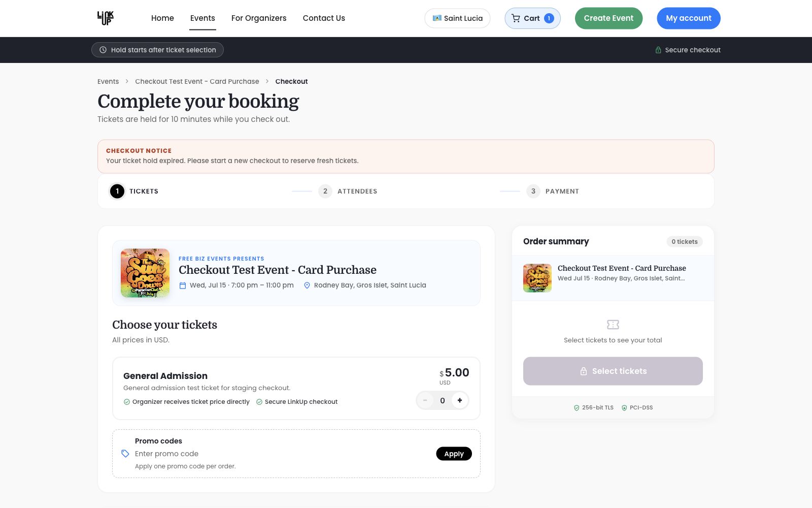
Task: Click the Hold starts after ticket selection pill
Action: (x=157, y=50)
